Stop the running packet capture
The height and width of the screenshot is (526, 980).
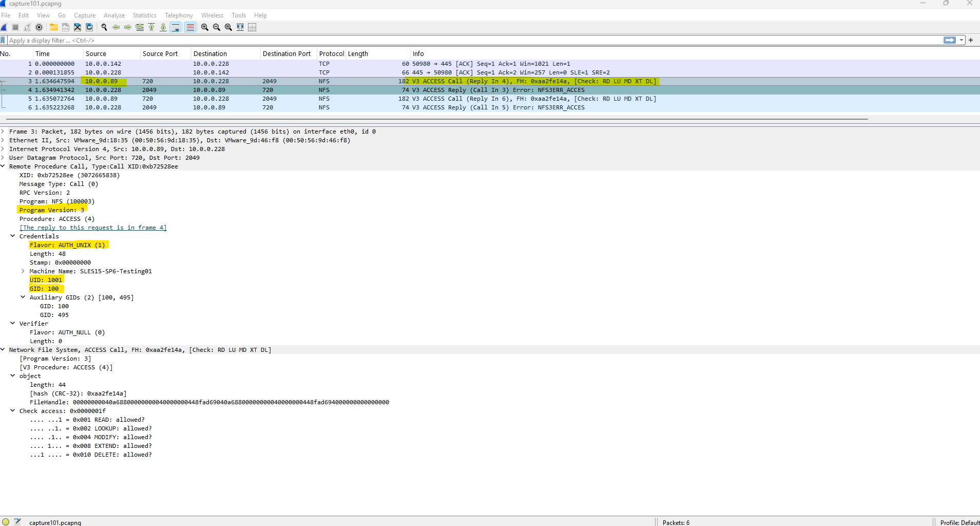(x=15, y=27)
